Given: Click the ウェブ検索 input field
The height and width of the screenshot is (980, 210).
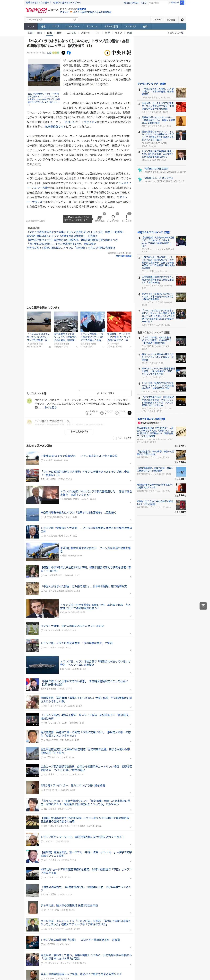Looking at the screenshot, I should coord(158,3).
